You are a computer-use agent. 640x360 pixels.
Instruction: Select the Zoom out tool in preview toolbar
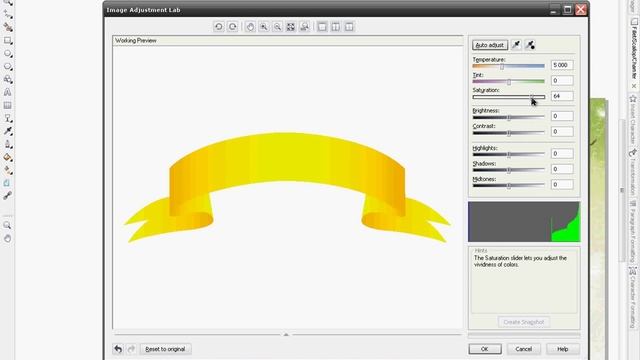(x=278, y=27)
